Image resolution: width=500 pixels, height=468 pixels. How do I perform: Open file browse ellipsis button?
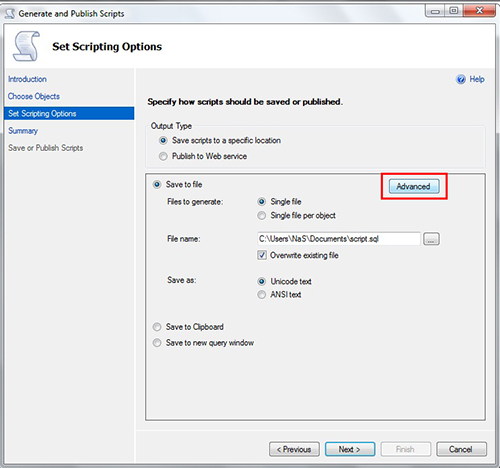click(431, 239)
